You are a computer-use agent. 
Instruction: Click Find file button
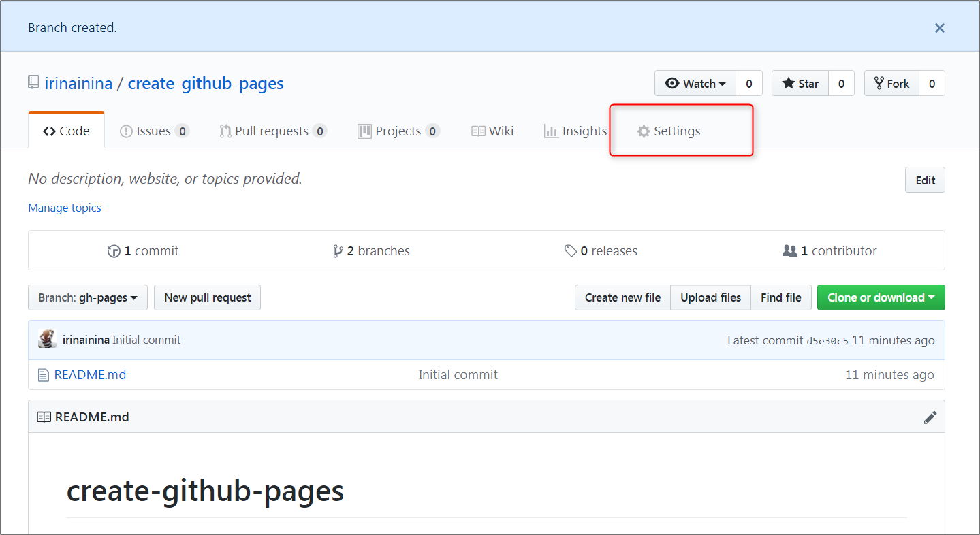pyautogui.click(x=781, y=297)
